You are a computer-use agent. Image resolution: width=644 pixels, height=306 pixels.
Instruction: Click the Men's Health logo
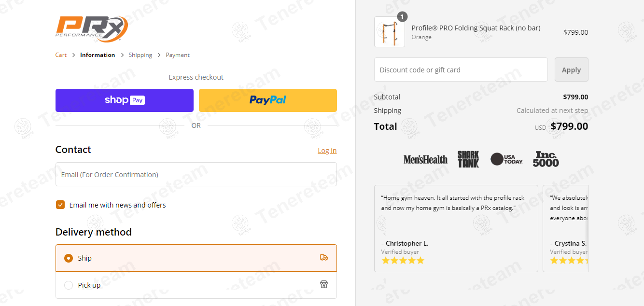pyautogui.click(x=425, y=159)
